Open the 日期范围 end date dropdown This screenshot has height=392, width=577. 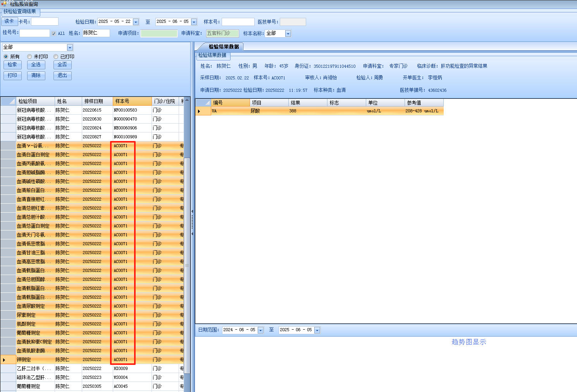(317, 330)
